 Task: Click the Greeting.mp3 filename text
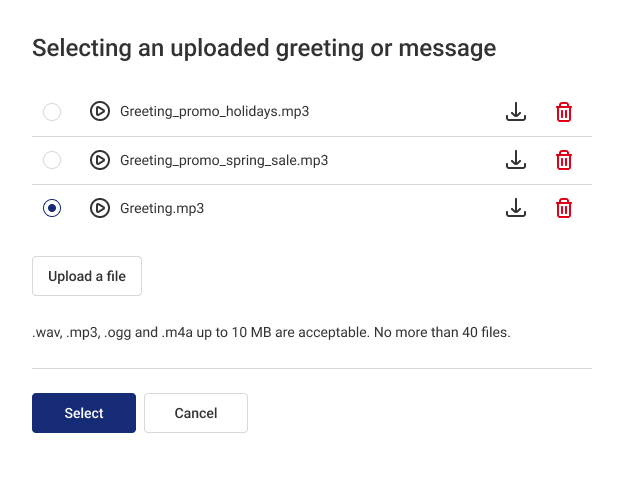(162, 209)
